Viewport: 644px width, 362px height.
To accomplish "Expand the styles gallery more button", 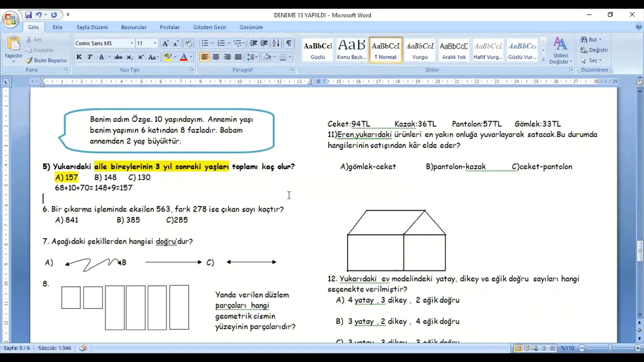I will click(x=543, y=59).
